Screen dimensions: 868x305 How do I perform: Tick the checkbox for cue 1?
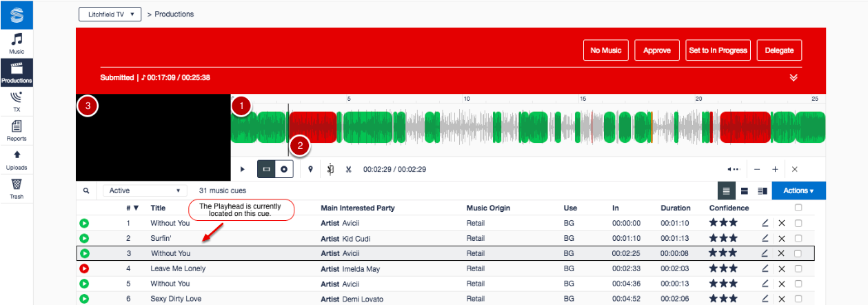tap(798, 223)
